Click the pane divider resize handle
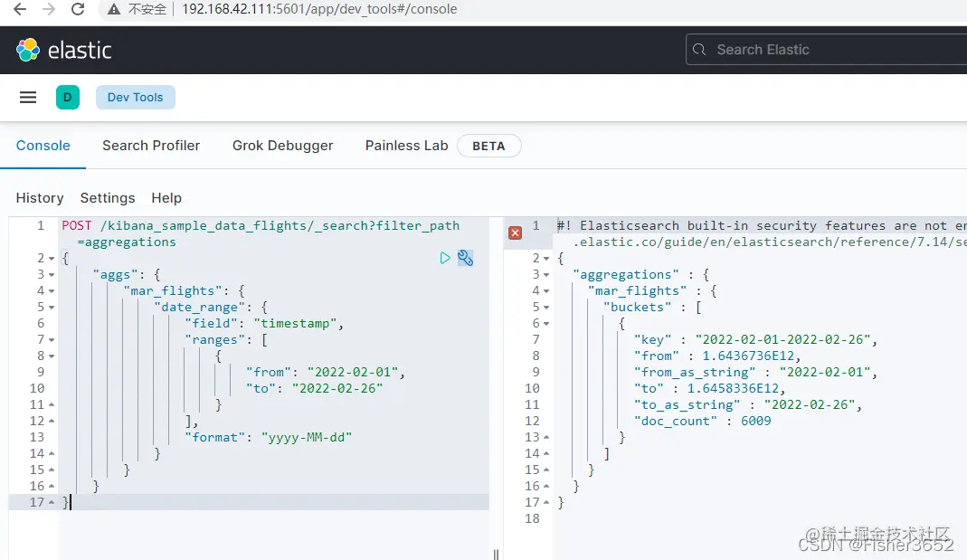This screenshot has height=560, width=967. click(496, 554)
